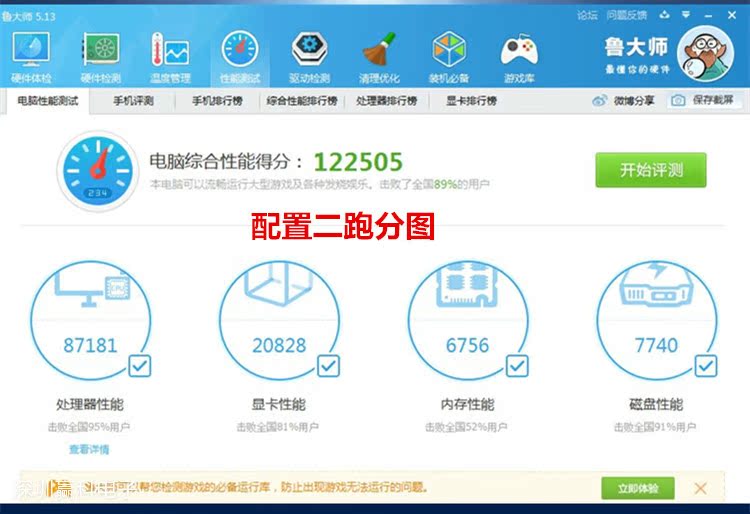The width and height of the screenshot is (750, 514).
Task: Click the memory score 6756
Action: (468, 345)
